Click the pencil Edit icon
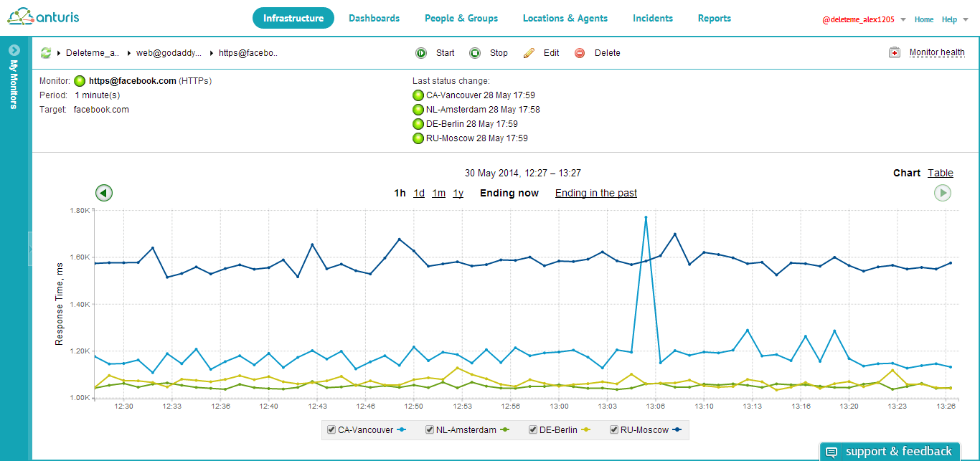The height and width of the screenshot is (461, 980). (529, 53)
